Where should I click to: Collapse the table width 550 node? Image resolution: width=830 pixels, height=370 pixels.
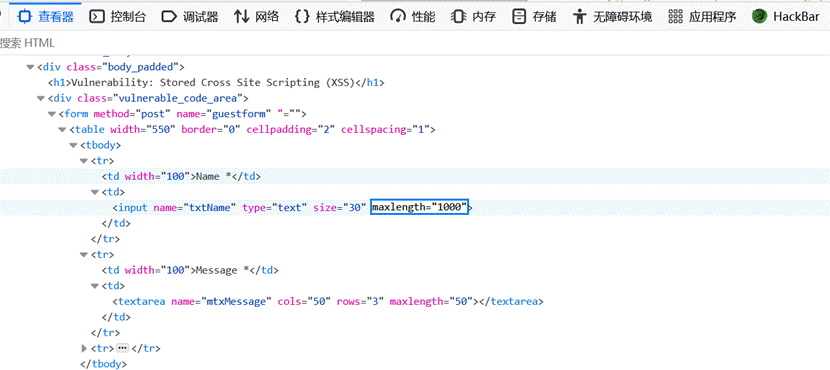[x=62, y=130]
